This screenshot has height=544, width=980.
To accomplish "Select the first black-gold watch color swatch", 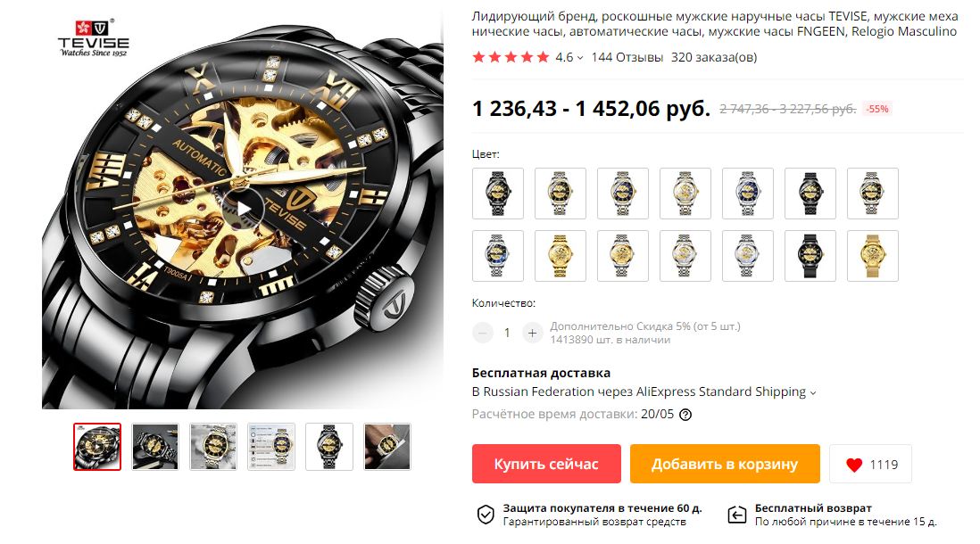I will (497, 194).
